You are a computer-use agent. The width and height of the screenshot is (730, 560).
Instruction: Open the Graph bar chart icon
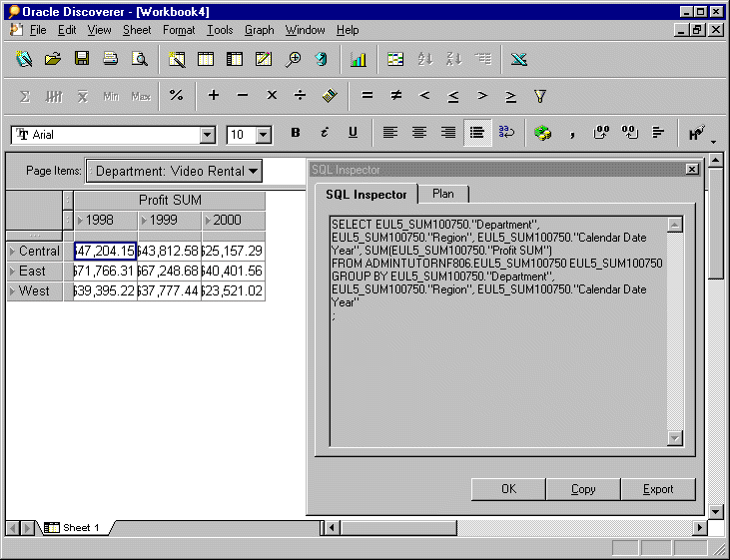point(359,59)
